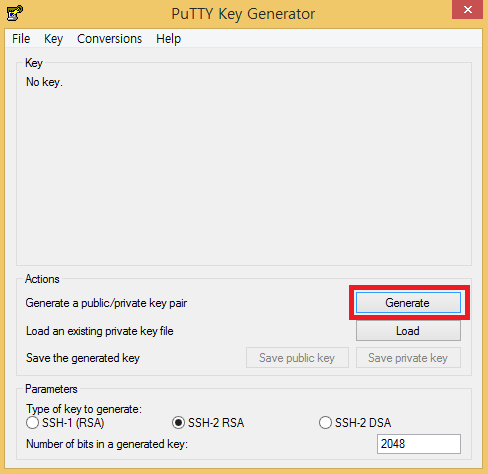Open the Key menu
The height and width of the screenshot is (474, 488).
tap(53, 39)
